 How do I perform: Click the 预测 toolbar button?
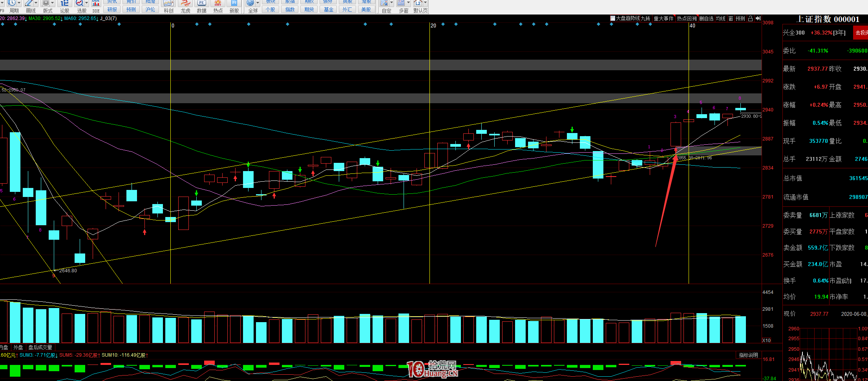pos(131,9)
